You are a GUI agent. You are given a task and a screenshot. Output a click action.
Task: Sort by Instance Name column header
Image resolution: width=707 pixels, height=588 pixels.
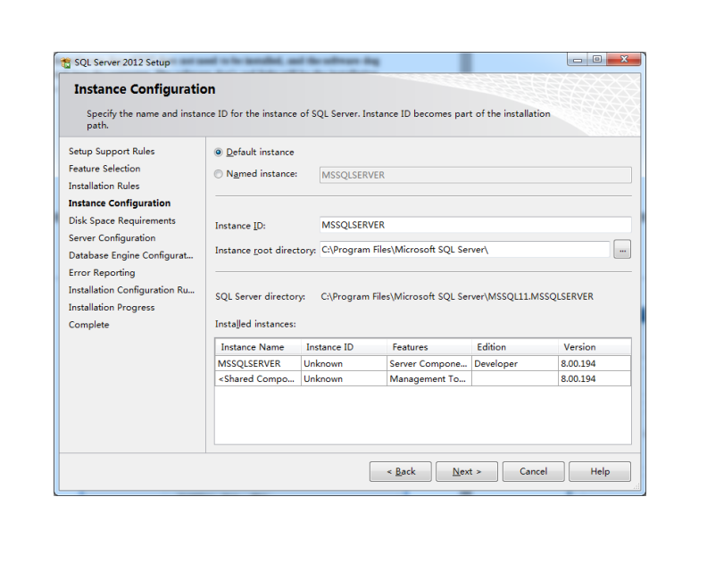(x=258, y=347)
